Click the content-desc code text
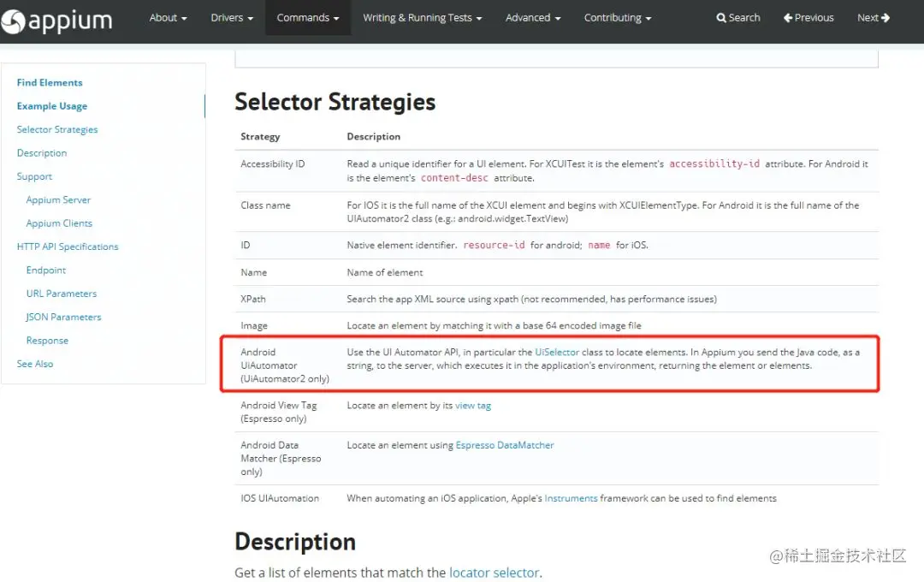Viewport: 924px width, 582px height. tap(454, 177)
